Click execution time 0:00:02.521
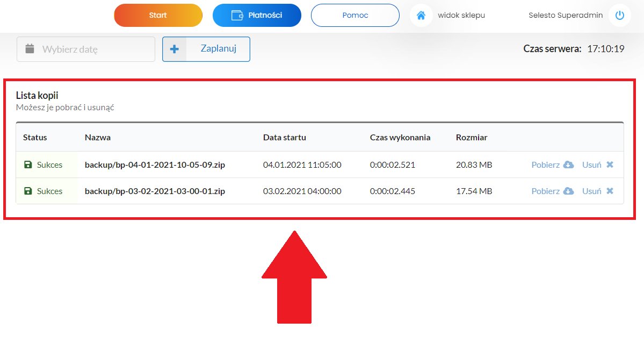The width and height of the screenshot is (644, 343). [x=393, y=165]
